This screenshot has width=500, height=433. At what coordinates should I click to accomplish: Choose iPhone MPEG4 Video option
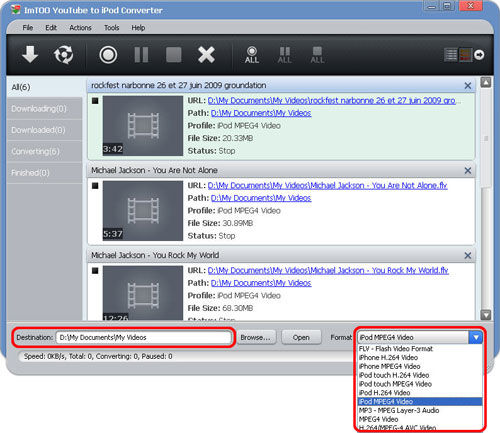pyautogui.click(x=420, y=366)
